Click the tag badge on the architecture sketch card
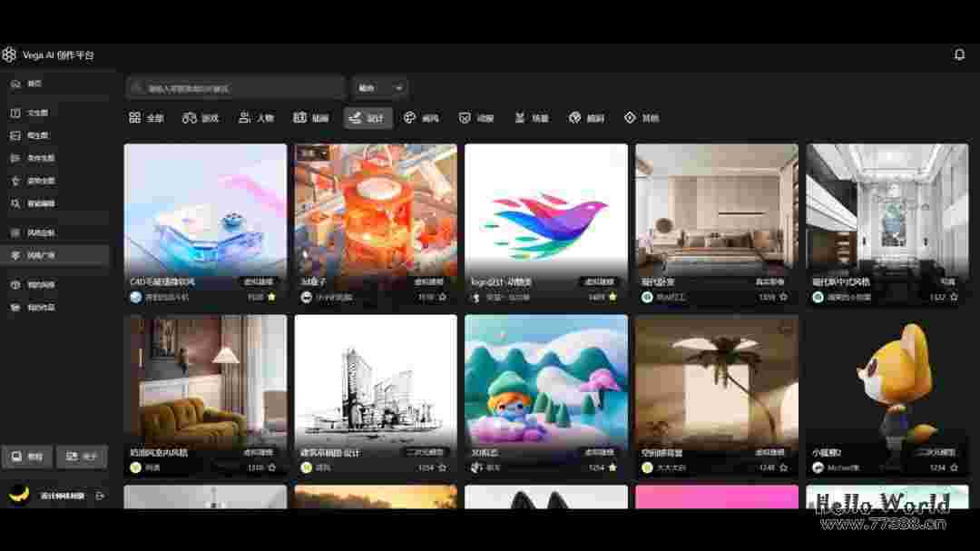 point(425,452)
